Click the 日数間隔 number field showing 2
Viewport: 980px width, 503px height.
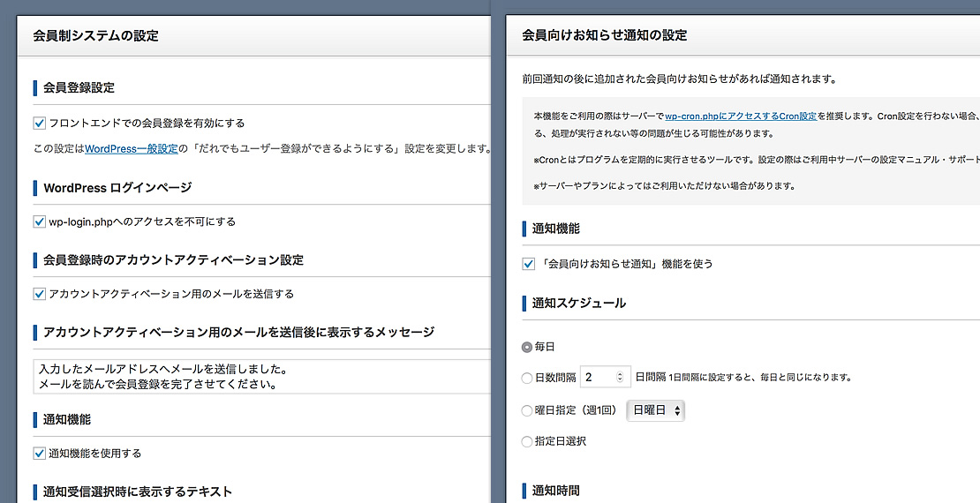(x=605, y=378)
